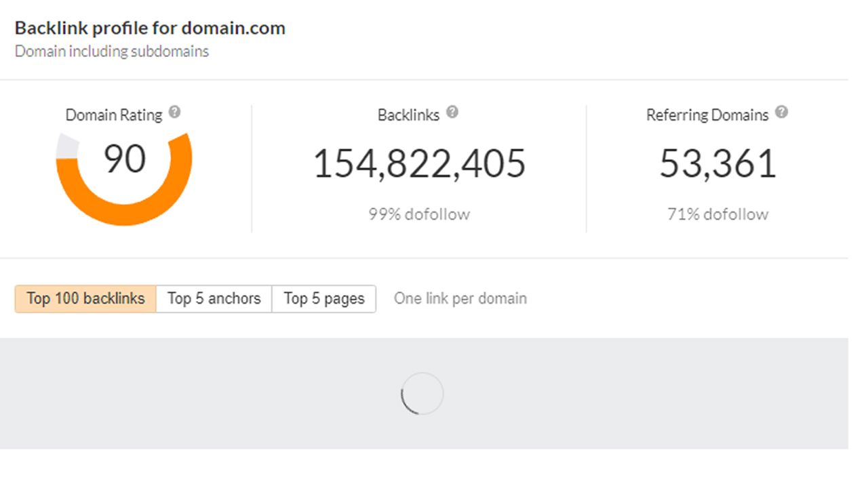This screenshot has width=868, height=488.
Task: Click the Domain Rating label
Action: [x=114, y=115]
